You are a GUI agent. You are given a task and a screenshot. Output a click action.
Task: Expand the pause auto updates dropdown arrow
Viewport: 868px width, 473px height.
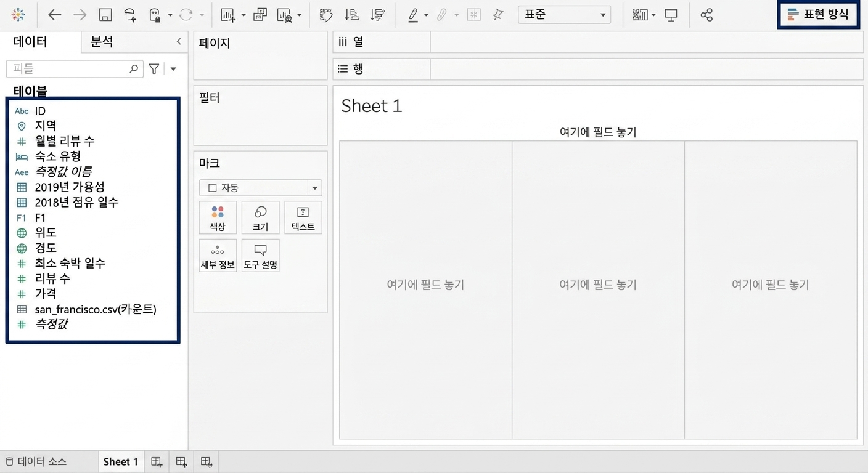point(170,15)
